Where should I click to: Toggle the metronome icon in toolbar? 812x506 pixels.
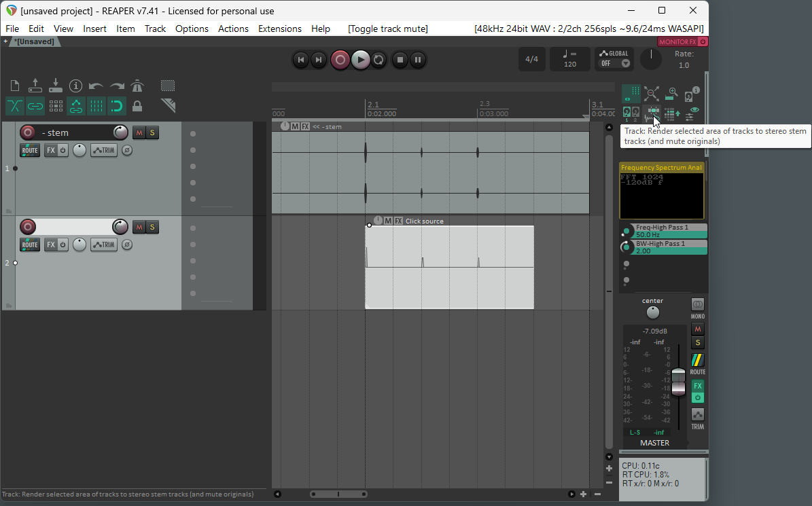click(x=137, y=86)
